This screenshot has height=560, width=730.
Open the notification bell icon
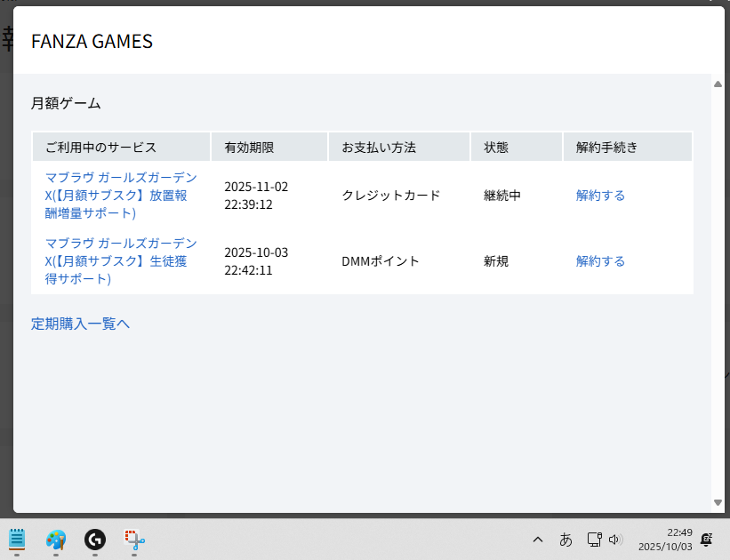click(707, 539)
